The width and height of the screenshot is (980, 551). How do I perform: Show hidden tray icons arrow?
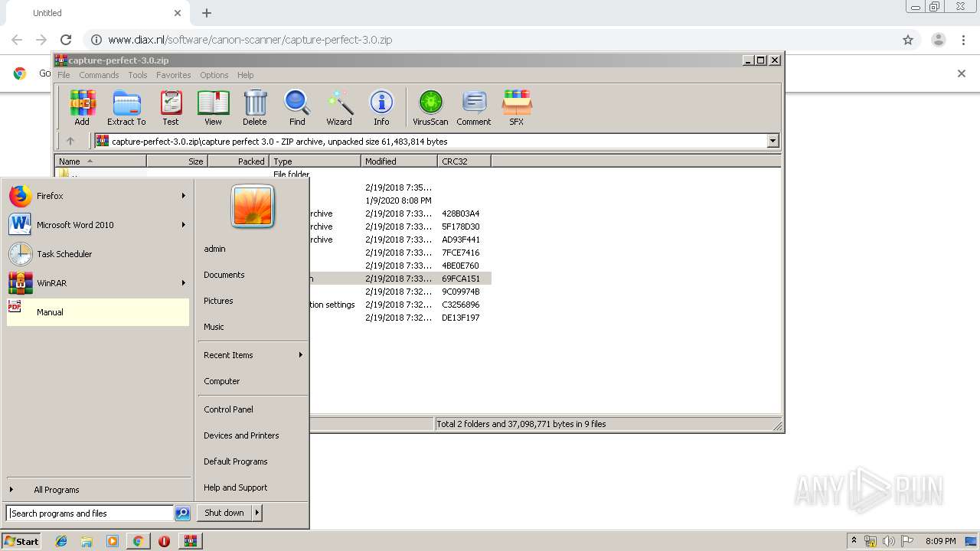[x=854, y=541]
